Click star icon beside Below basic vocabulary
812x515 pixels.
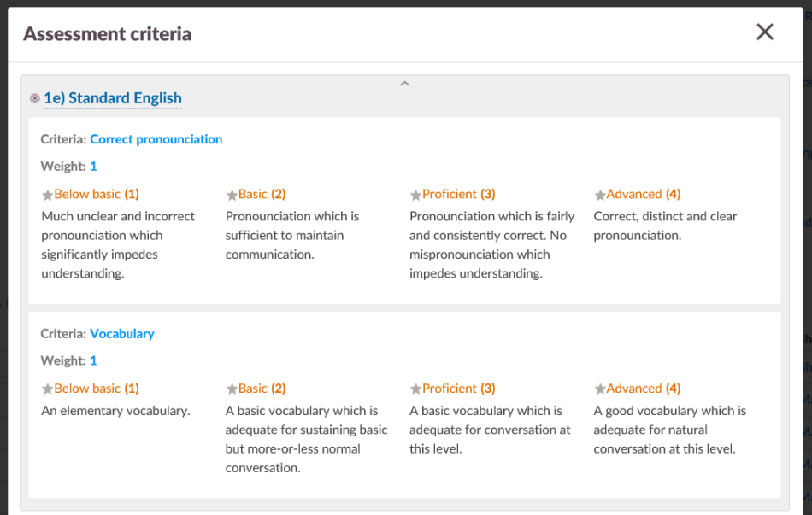48,389
